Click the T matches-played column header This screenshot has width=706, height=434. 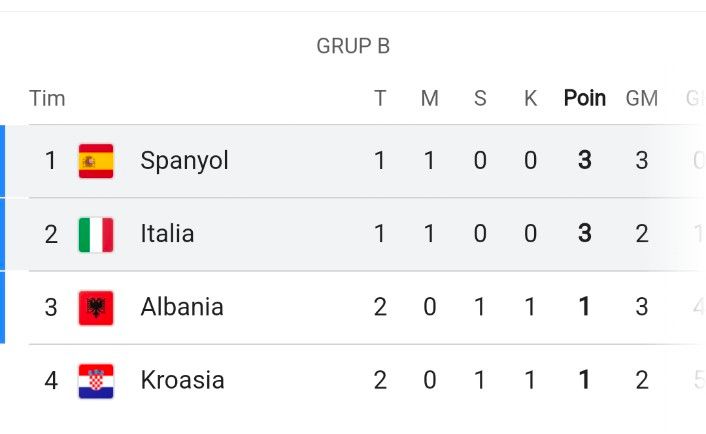point(380,98)
